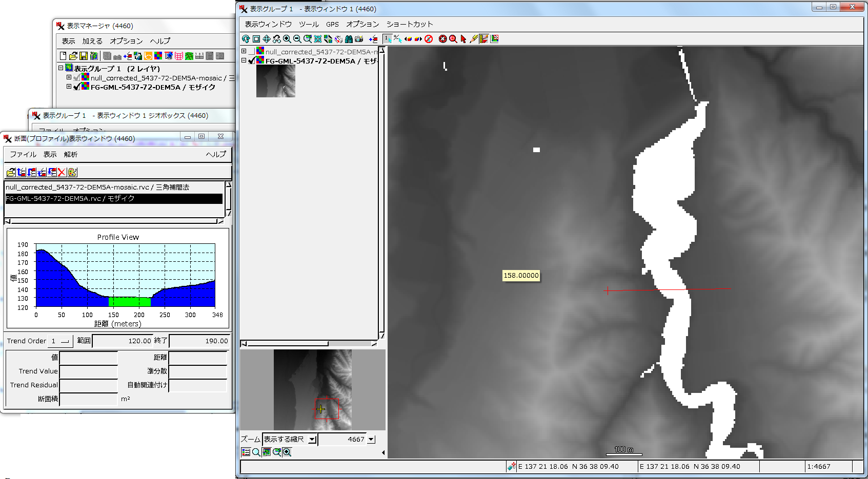The height and width of the screenshot is (479, 868).
Task: Click the horizontal scrollbar under the sidebar layer list
Action: click(310, 344)
